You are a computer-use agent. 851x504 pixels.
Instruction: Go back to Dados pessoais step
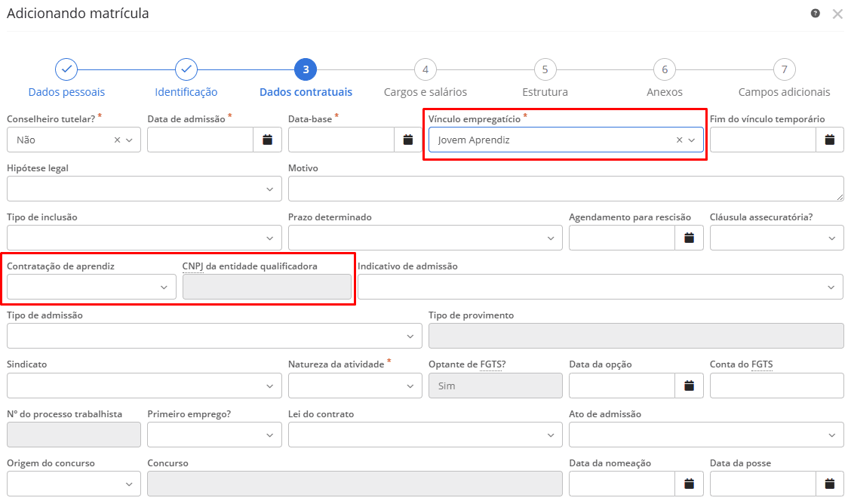pos(66,70)
